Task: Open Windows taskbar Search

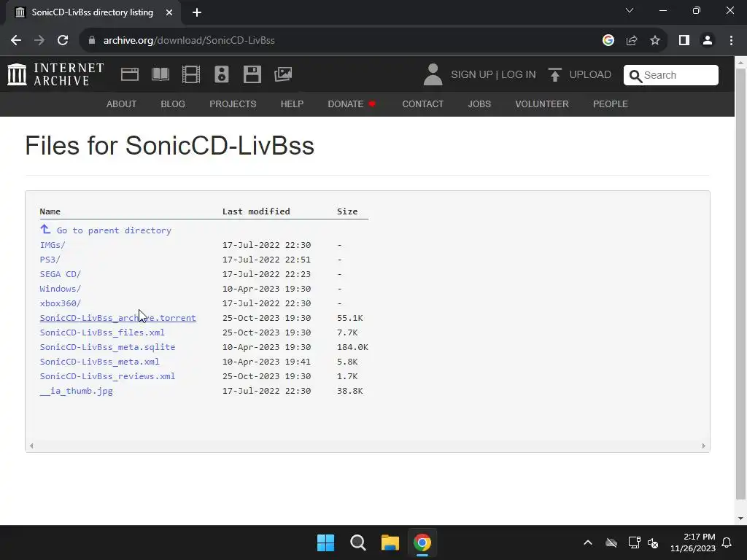Action: click(x=357, y=542)
